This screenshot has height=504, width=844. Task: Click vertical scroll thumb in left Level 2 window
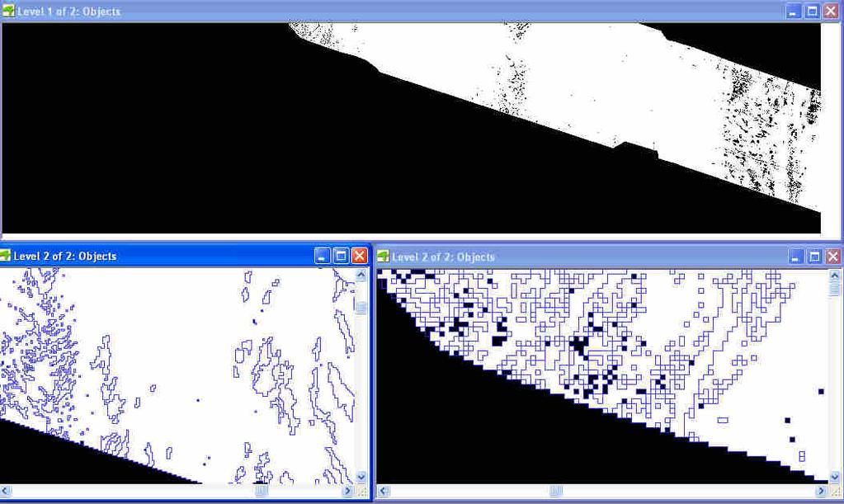pyautogui.click(x=361, y=308)
